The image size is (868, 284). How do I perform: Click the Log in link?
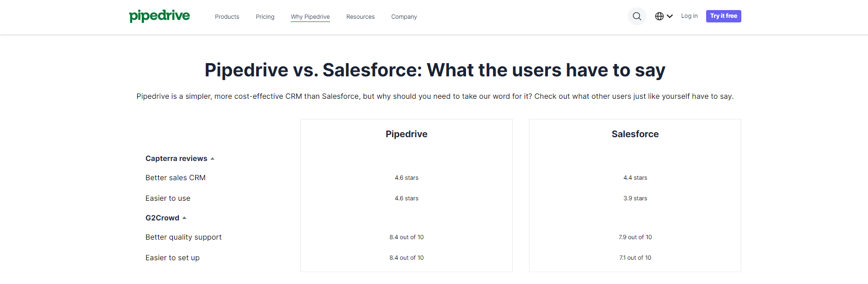[689, 16]
